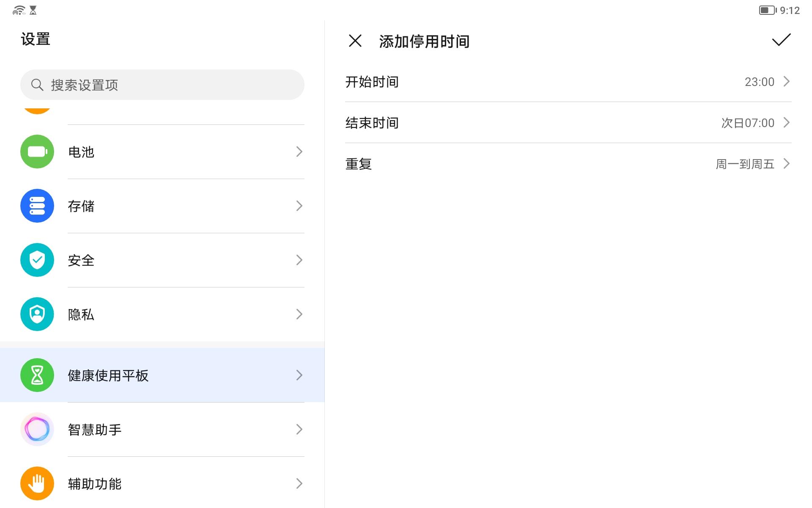Click the 搜索设置项 search field
Screen dimensions: 812x508
(162, 84)
